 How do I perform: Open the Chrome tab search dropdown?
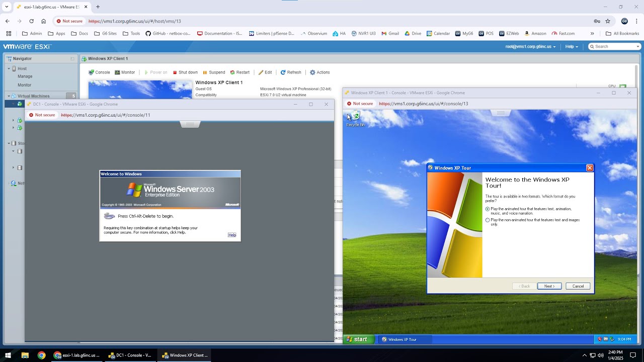click(x=7, y=7)
